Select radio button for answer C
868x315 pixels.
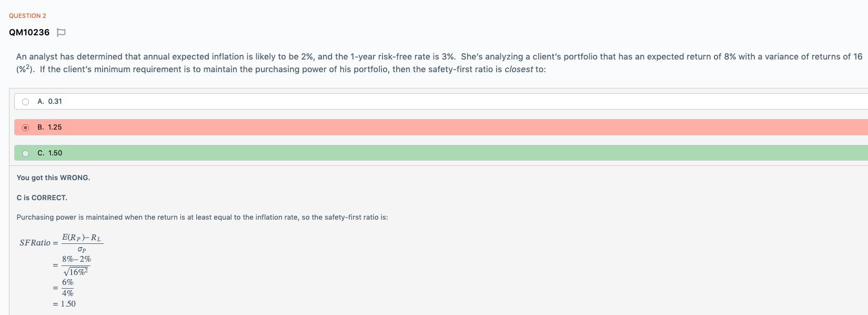pyautogui.click(x=25, y=153)
